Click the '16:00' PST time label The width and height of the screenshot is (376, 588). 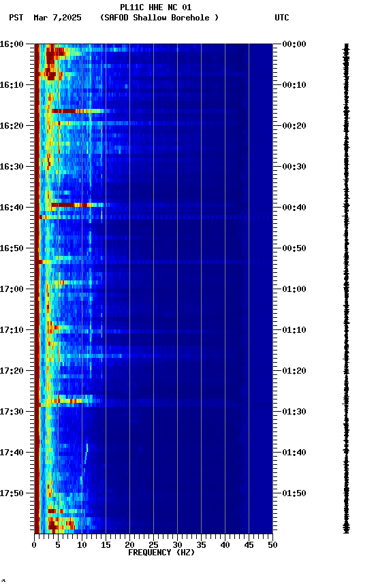(x=12, y=44)
